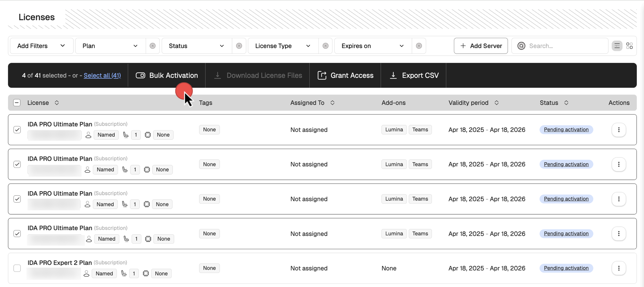Image resolution: width=644 pixels, height=287 pixels.
Task: Click Teams add-on in fourth Ultimate Plan row
Action: 420,234
